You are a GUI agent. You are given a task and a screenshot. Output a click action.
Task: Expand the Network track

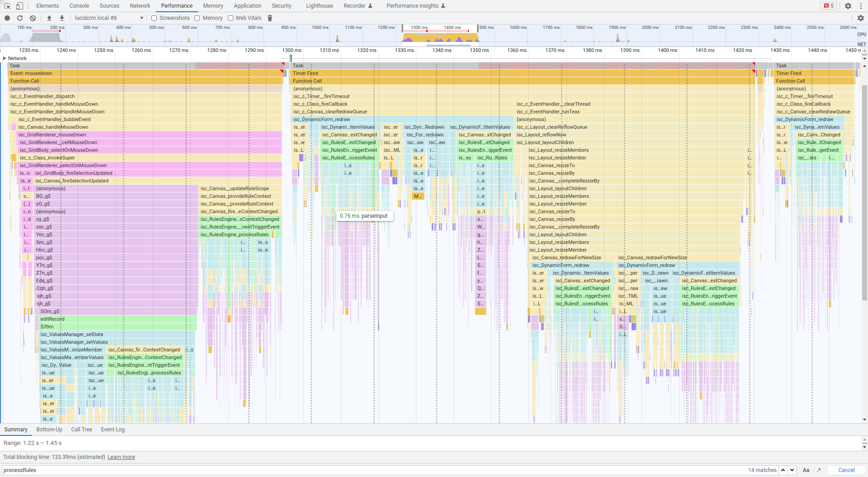(x=5, y=58)
